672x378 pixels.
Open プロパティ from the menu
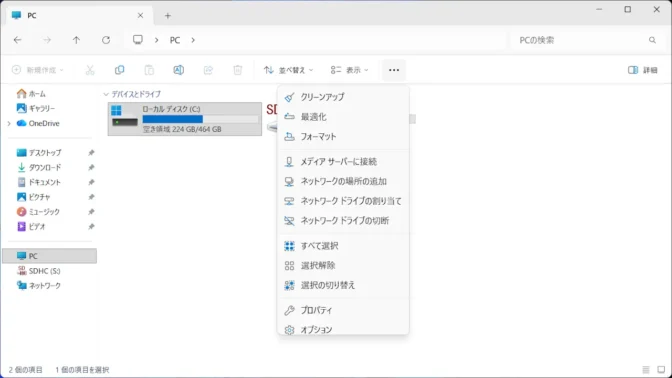(x=343, y=310)
